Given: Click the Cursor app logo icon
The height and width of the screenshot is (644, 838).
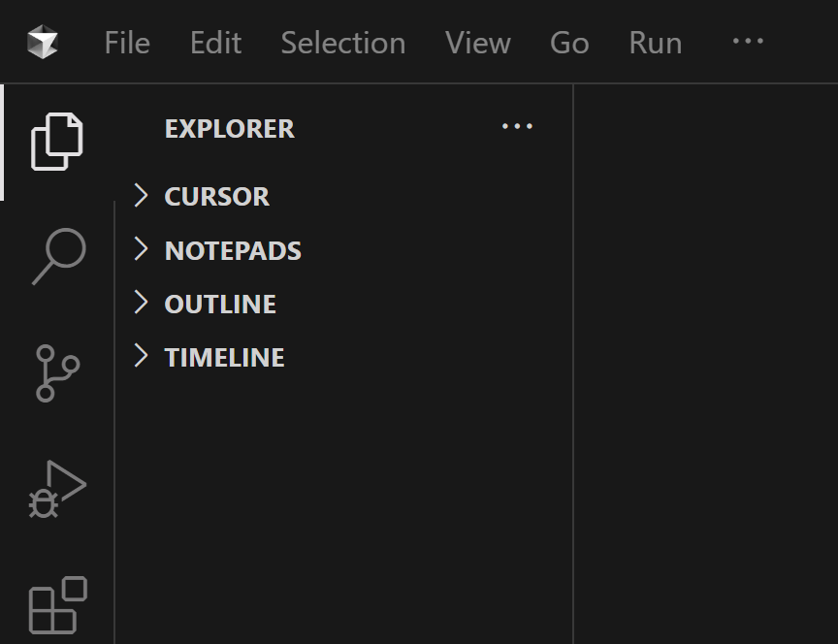Looking at the screenshot, I should tap(43, 43).
